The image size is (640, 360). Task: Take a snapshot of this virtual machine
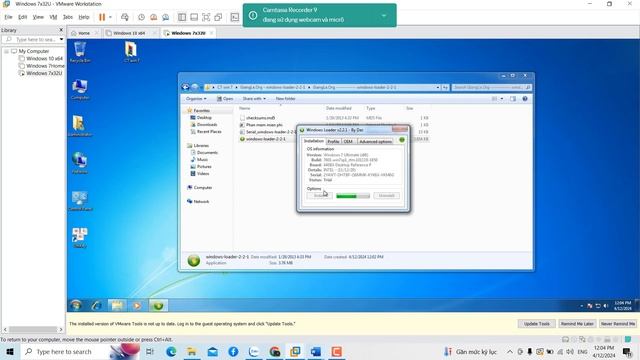141,17
